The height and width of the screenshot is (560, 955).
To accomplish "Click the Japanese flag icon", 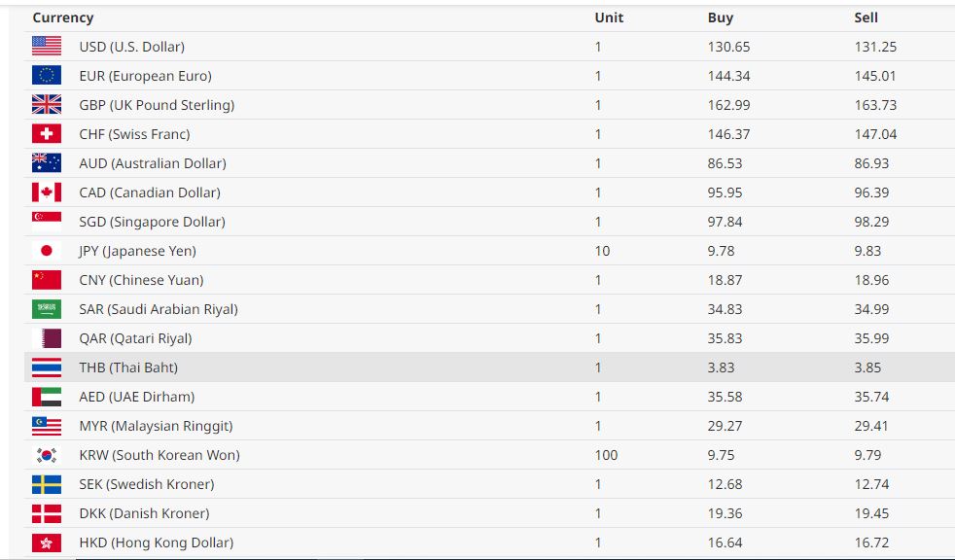I will [x=46, y=251].
